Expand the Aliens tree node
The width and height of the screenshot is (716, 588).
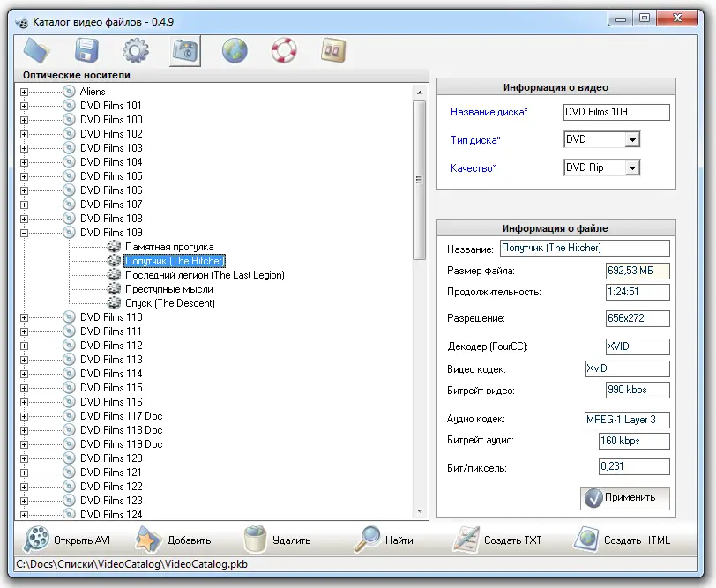tap(24, 92)
